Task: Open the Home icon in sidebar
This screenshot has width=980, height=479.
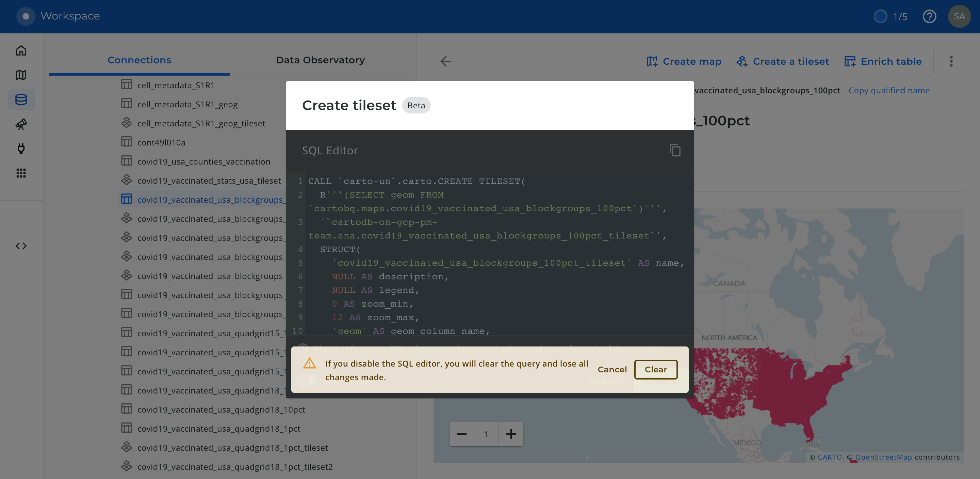Action: coord(21,51)
